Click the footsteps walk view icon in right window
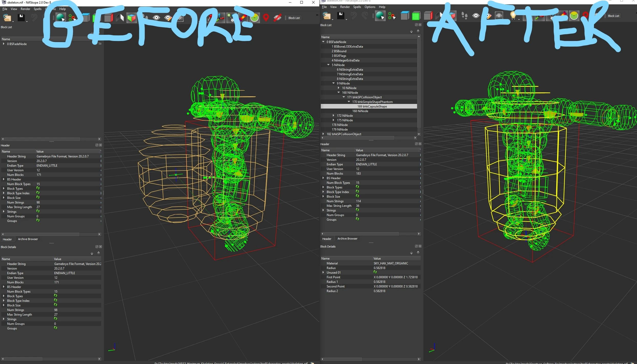This screenshot has width=637, height=364. coord(464,16)
